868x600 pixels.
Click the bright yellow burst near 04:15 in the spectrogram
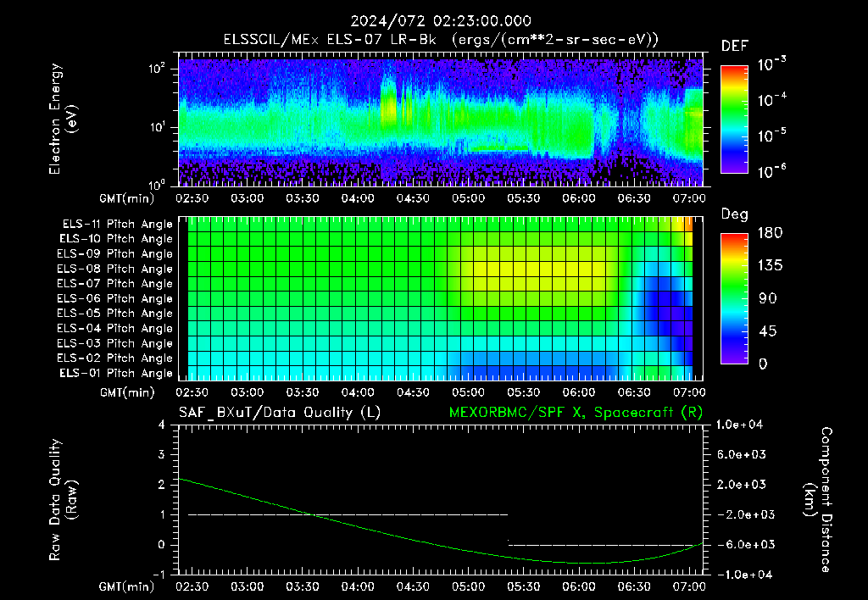point(388,103)
